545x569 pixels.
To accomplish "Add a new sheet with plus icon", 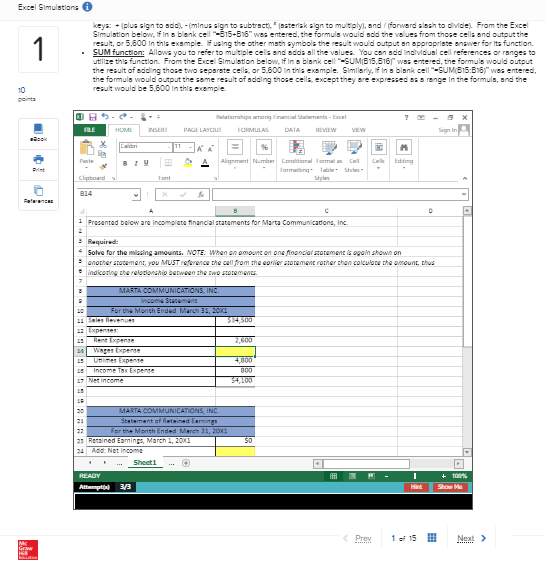I will coord(186,463).
